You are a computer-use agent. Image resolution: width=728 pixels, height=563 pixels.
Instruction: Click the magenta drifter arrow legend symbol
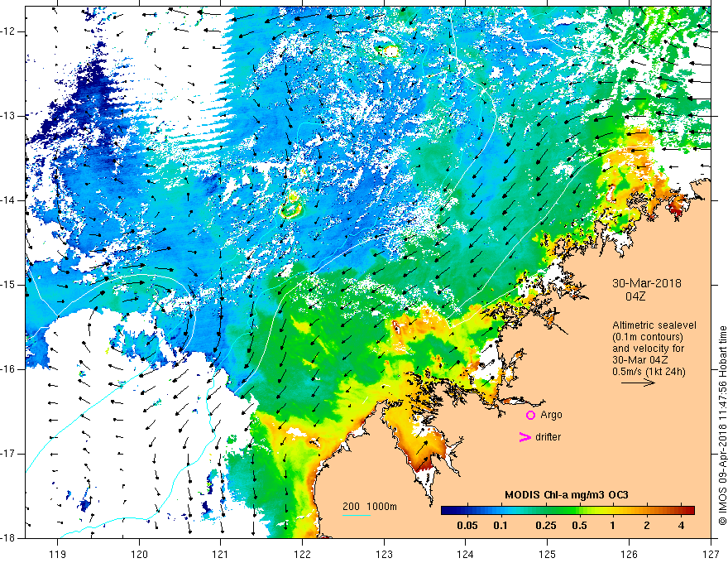pyautogui.click(x=524, y=437)
